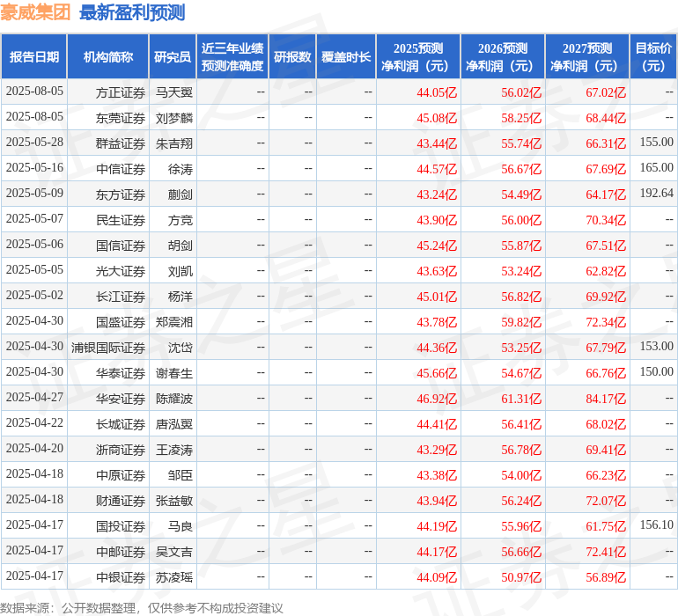678x616 pixels.
Task: Click the 2027预测净利润 column header
Action: pos(587,56)
